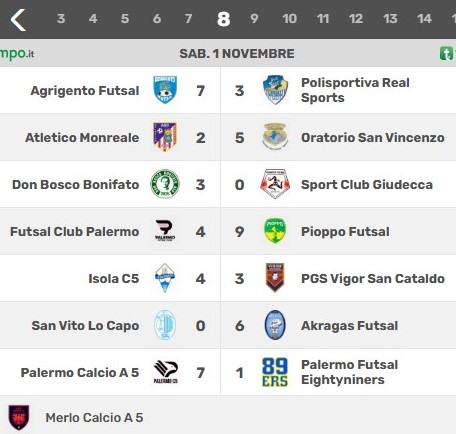Screen dimensions: 456x434
Task: Switch to matchday 9 tab
Action: click(x=254, y=18)
